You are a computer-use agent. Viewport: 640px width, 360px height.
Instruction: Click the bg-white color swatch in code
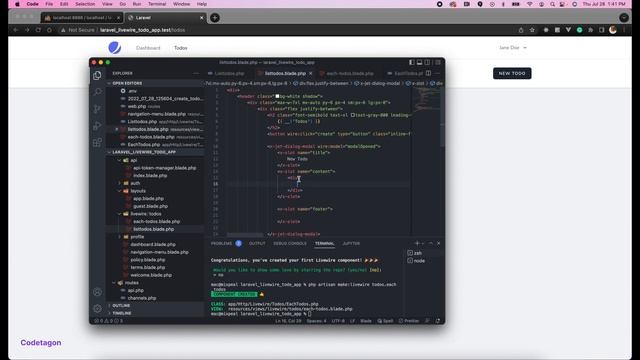(277, 96)
